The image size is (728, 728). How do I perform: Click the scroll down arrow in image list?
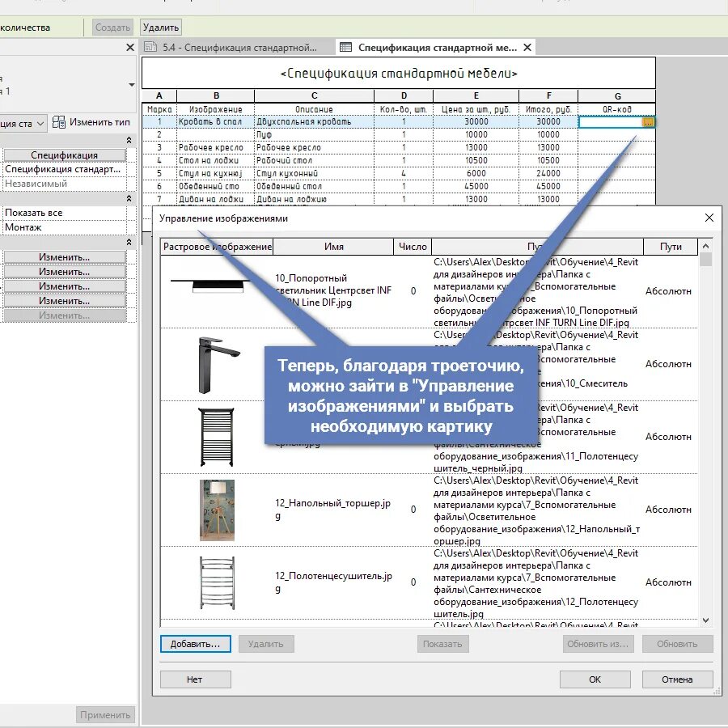[705, 620]
